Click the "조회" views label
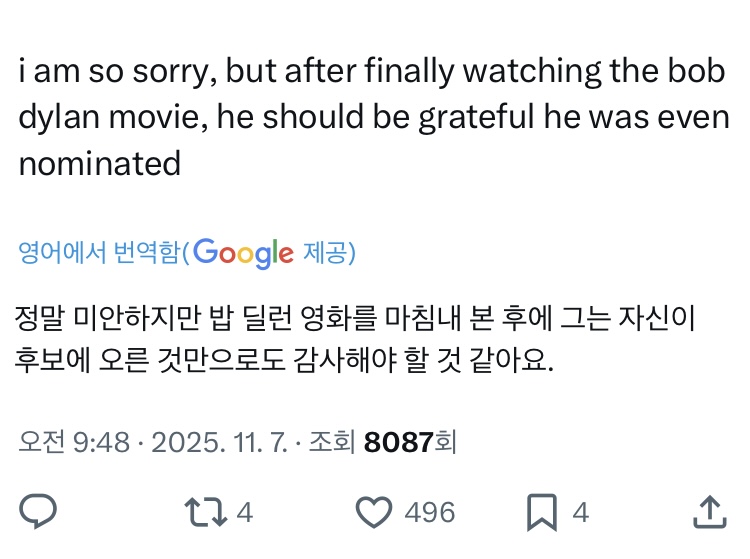Viewport: 750px width, 559px height. coord(335,442)
